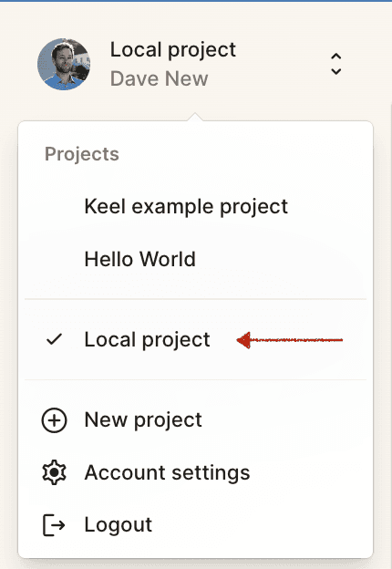Select Local project in the list

(195, 339)
